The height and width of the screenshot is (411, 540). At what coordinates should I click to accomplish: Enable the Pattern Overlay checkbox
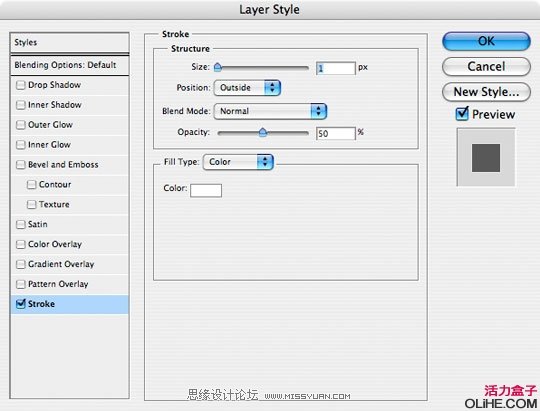(x=21, y=284)
